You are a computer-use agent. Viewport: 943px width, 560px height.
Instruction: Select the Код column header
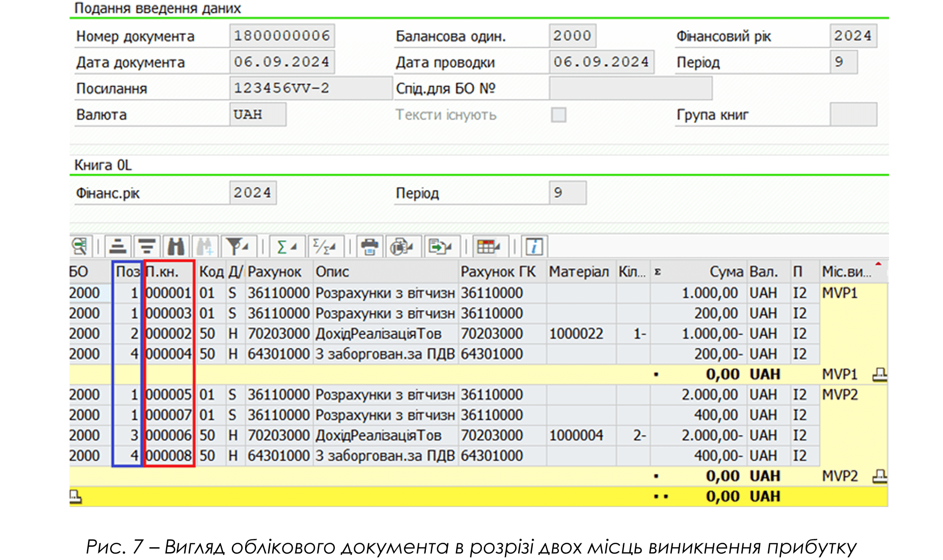coord(211,271)
